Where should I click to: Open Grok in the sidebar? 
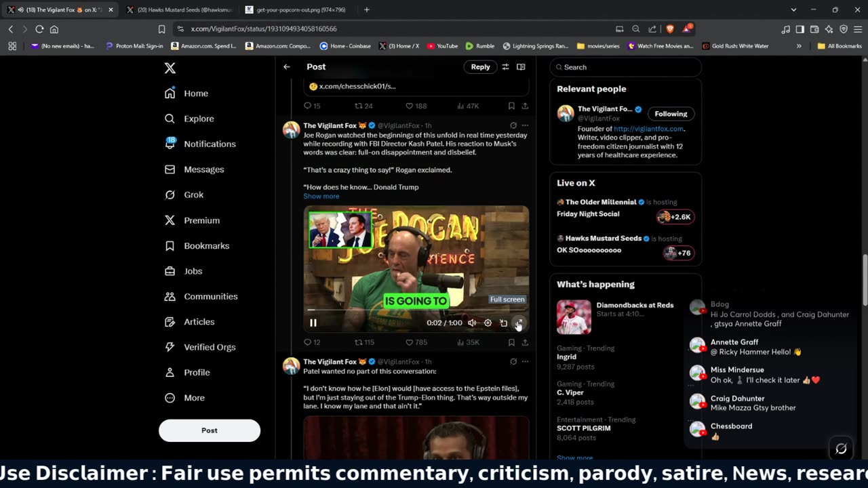184,195
